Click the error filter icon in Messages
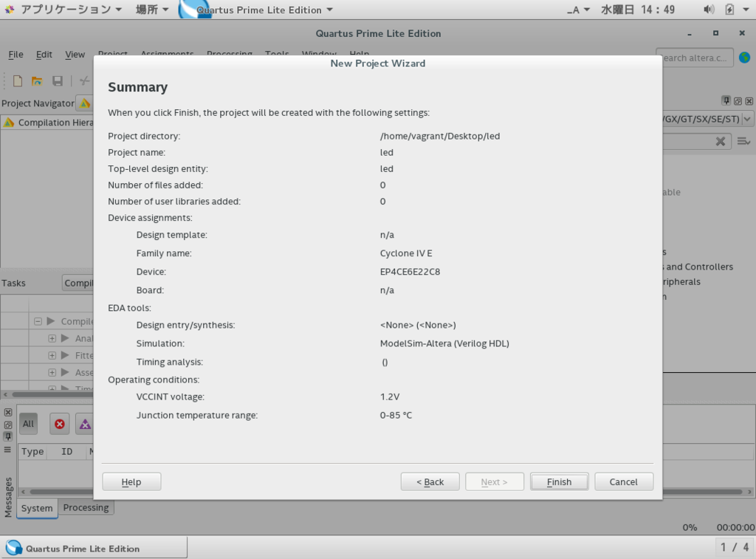The image size is (756, 559). (x=59, y=424)
